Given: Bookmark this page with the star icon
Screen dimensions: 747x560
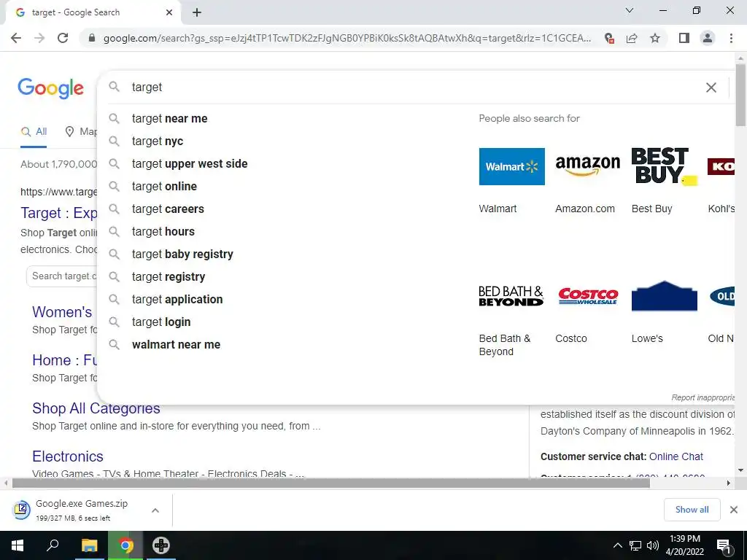Looking at the screenshot, I should [x=655, y=38].
